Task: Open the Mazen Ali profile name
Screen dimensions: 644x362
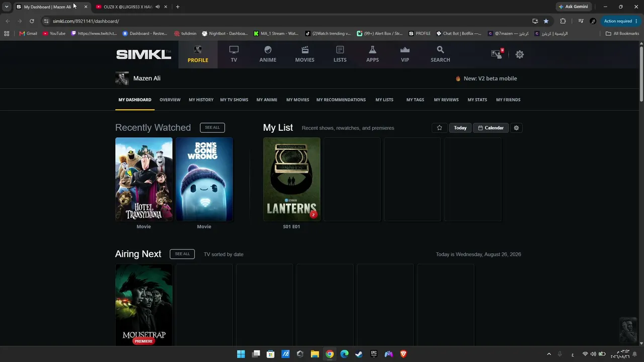Action: pos(147,78)
